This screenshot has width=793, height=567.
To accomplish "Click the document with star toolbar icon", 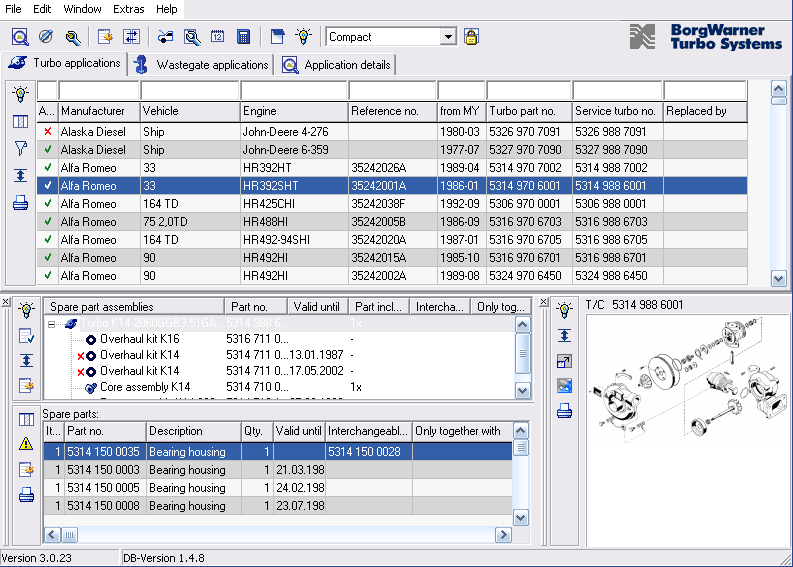I will click(x=105, y=37).
